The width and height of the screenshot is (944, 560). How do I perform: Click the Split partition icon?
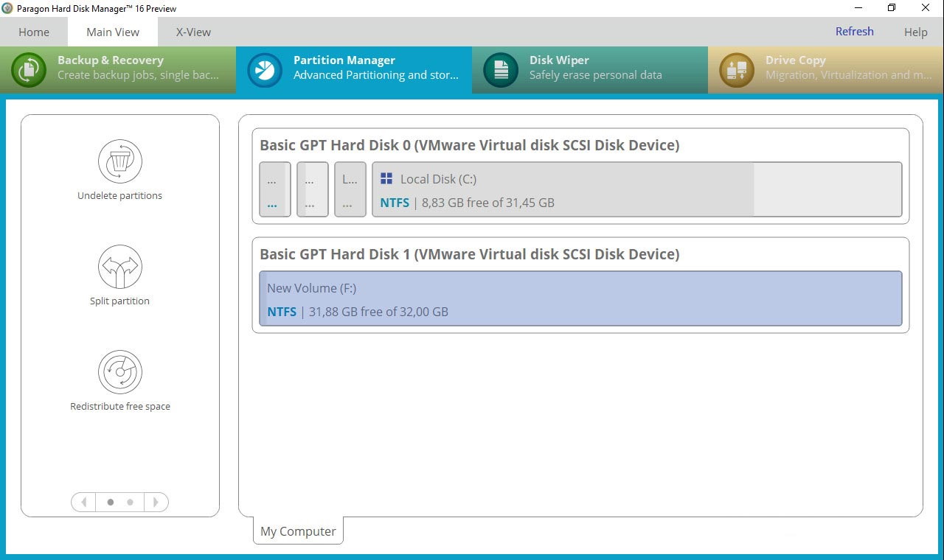click(119, 267)
